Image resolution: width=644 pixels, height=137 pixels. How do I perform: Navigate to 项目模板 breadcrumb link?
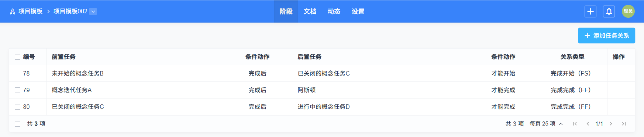pyautogui.click(x=31, y=11)
